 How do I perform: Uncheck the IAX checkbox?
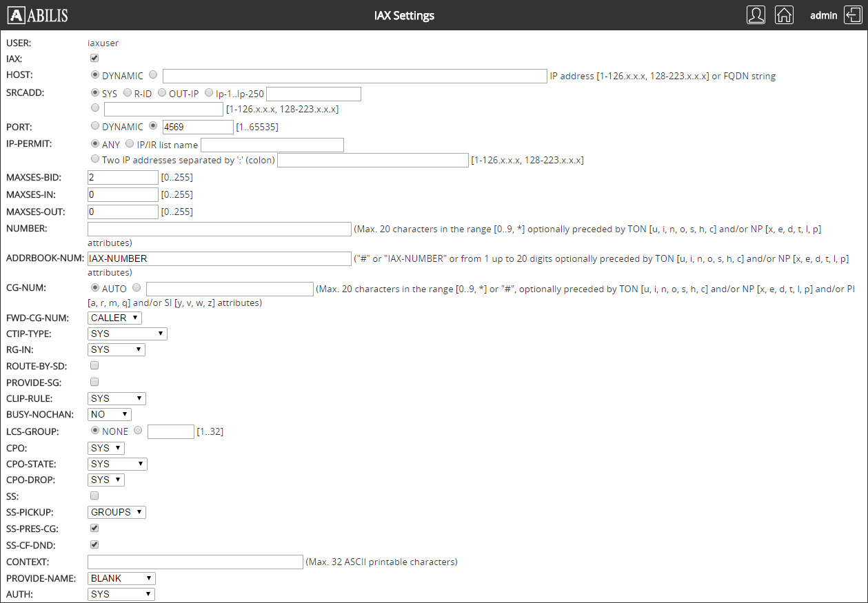click(x=94, y=59)
